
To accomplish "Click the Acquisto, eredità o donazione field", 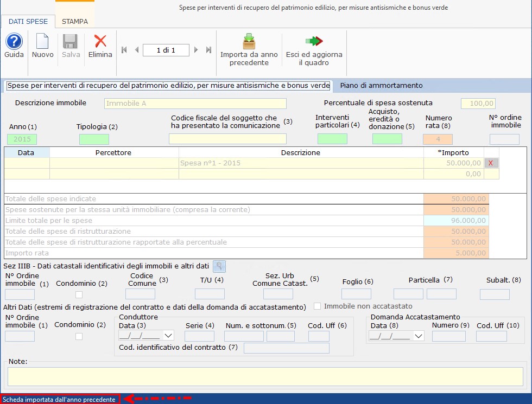I will click(387, 139).
